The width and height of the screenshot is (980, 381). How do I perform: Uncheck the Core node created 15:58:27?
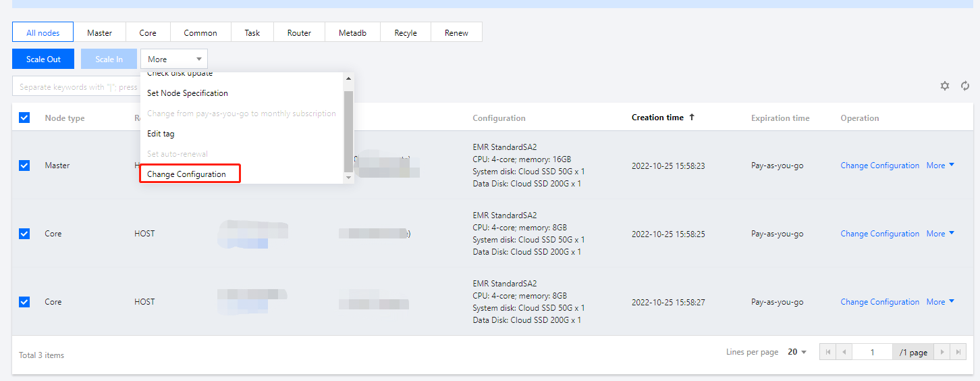tap(24, 302)
